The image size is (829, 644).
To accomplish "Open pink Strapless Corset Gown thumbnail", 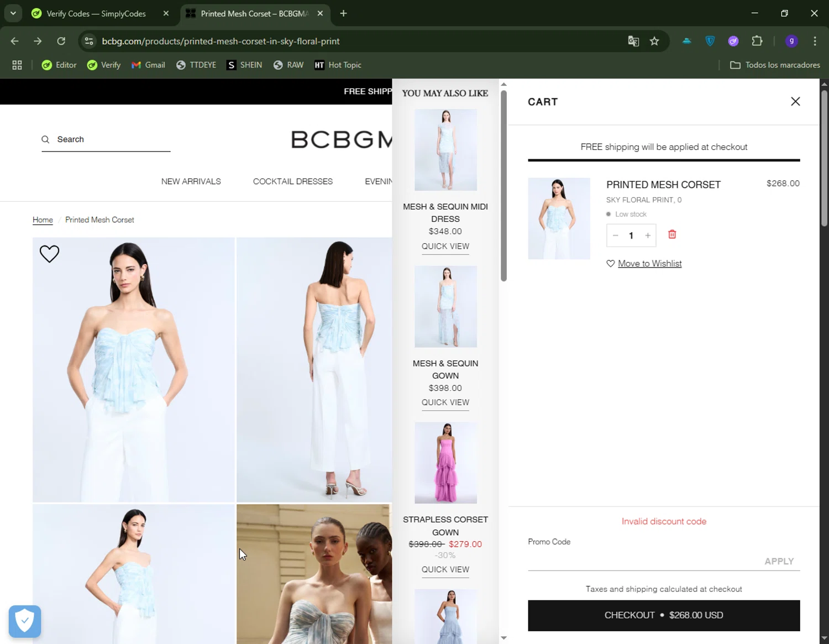I will (445, 463).
